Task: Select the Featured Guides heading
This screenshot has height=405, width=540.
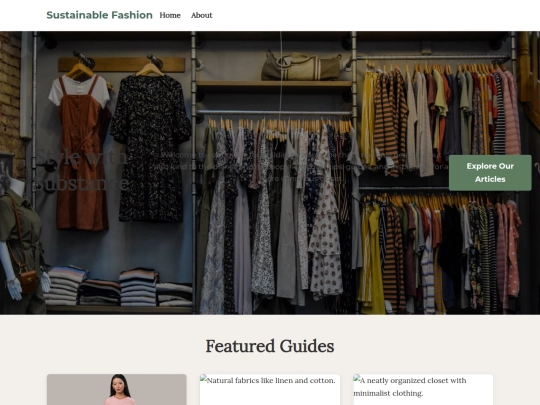Action: click(x=270, y=346)
